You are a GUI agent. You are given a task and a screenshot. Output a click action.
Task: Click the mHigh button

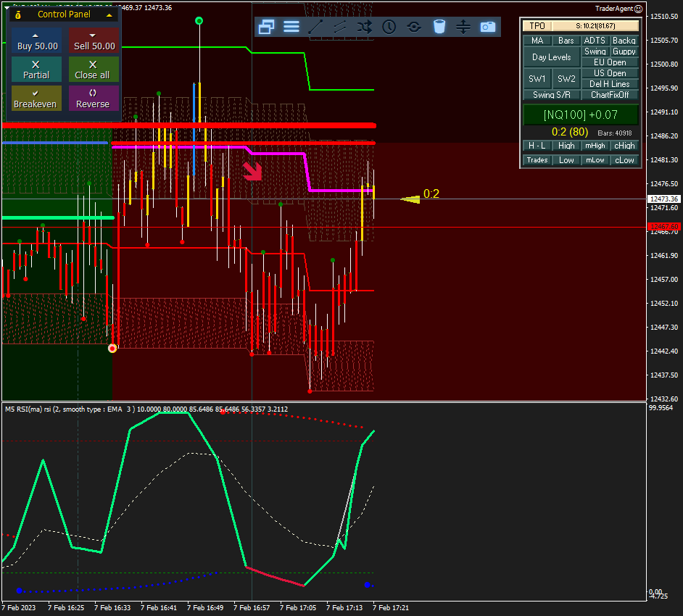[595, 146]
